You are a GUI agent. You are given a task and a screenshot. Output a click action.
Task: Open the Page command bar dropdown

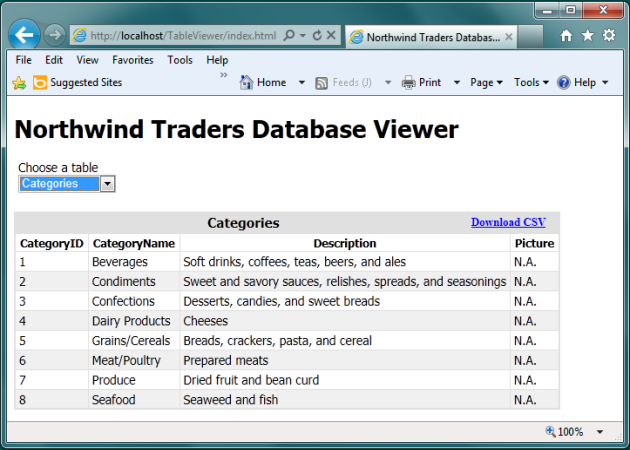point(486,82)
